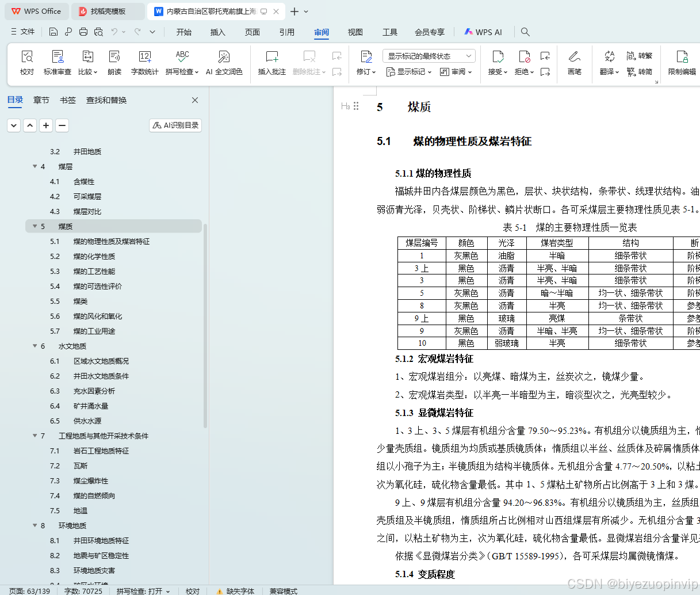Switch to the 开始 ribbon tab
700x595 pixels.
pyautogui.click(x=184, y=32)
